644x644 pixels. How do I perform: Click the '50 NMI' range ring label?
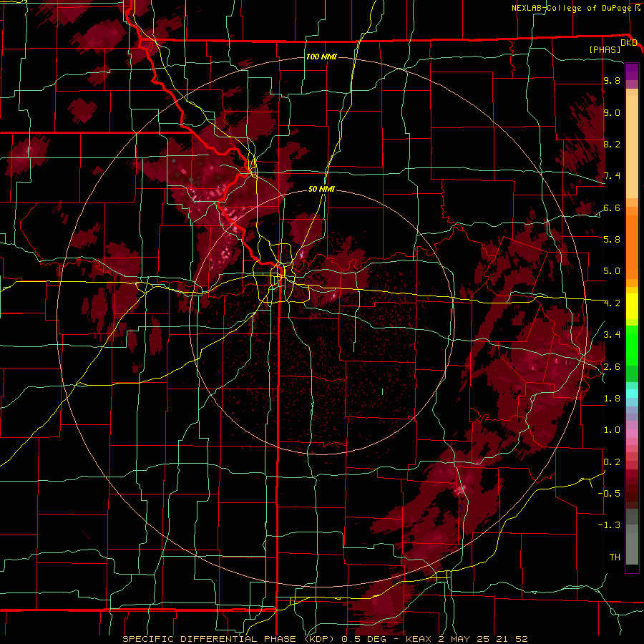[x=321, y=189]
